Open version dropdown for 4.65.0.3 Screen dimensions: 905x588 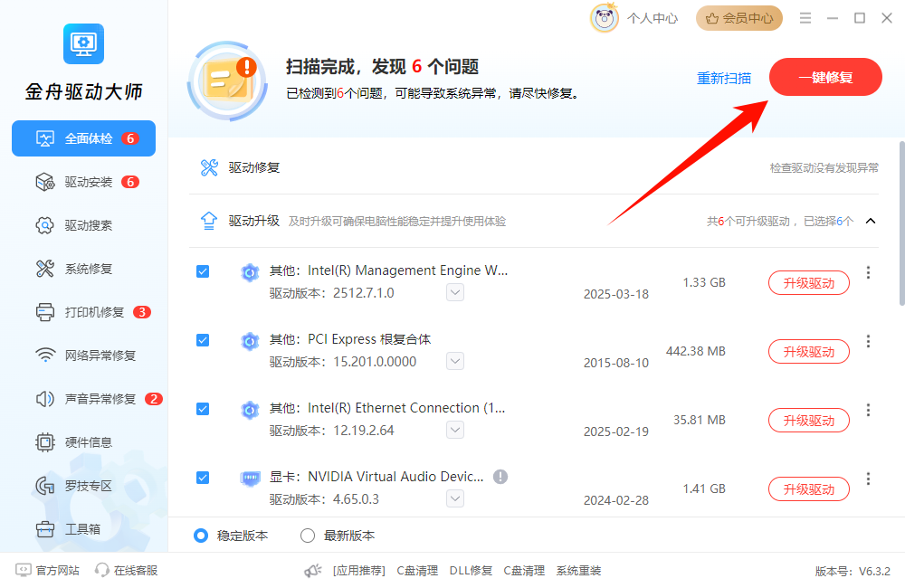[x=455, y=498]
